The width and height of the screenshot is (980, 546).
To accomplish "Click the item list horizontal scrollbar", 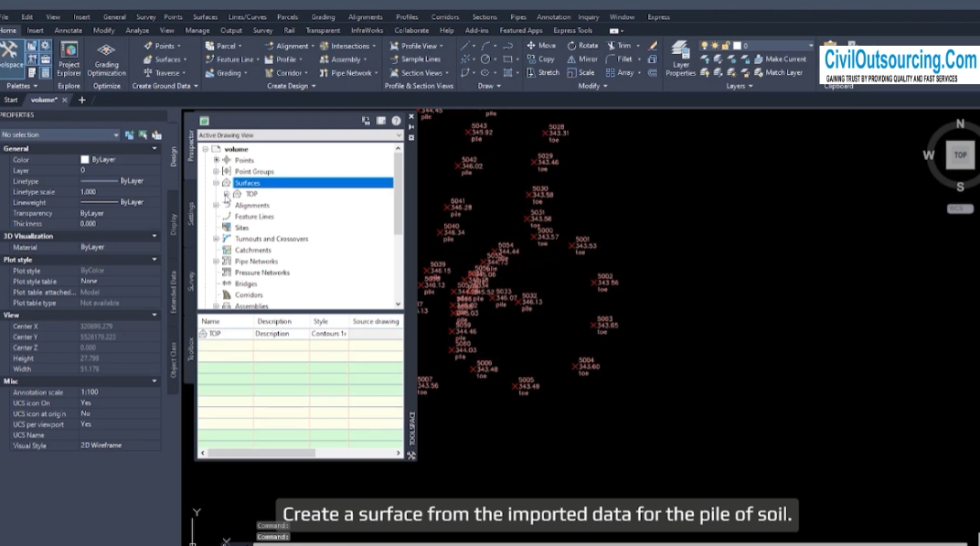I will (x=261, y=453).
